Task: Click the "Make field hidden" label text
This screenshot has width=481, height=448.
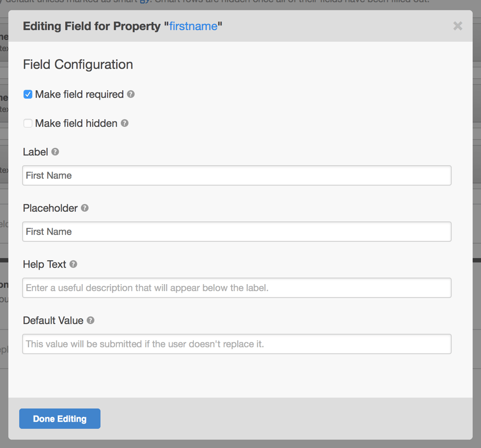Action: click(x=76, y=124)
